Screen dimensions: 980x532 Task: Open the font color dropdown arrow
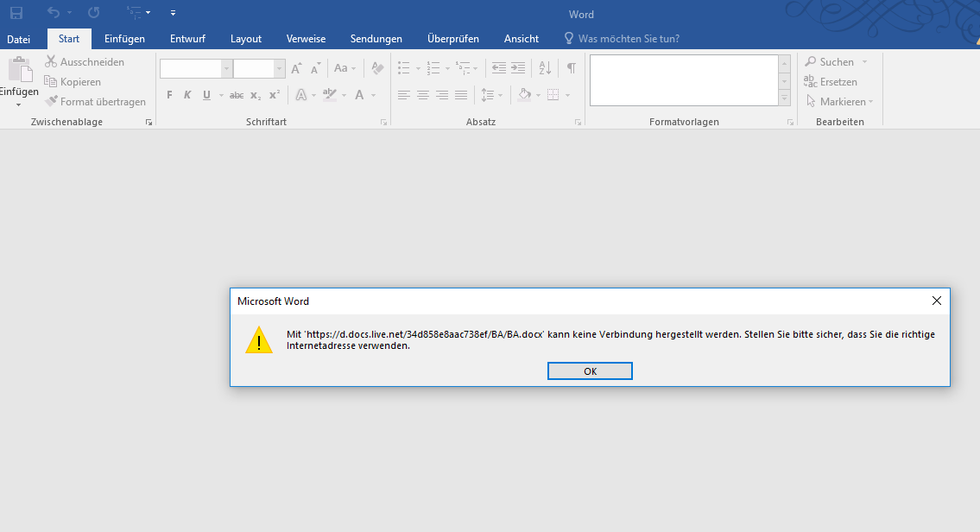[x=374, y=96]
